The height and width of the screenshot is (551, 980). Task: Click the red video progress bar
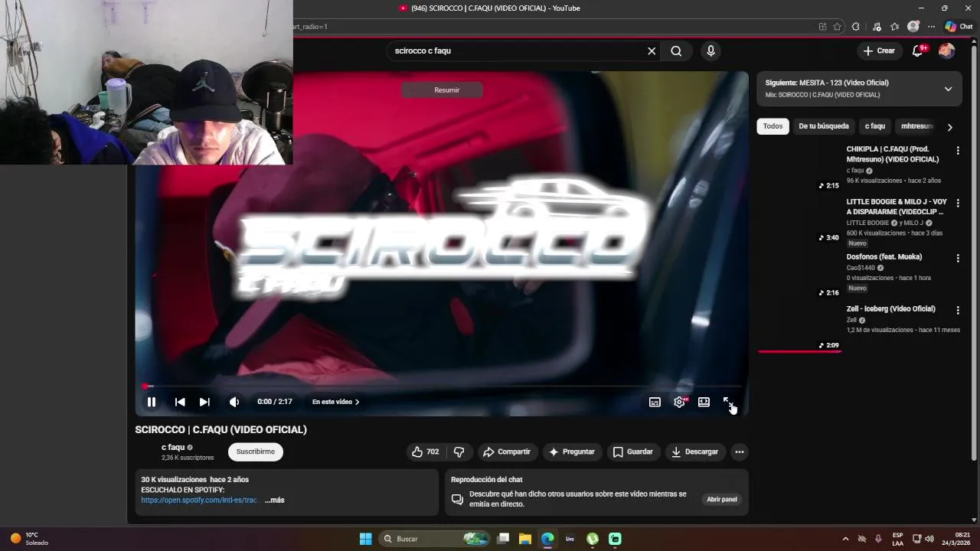tap(442, 386)
